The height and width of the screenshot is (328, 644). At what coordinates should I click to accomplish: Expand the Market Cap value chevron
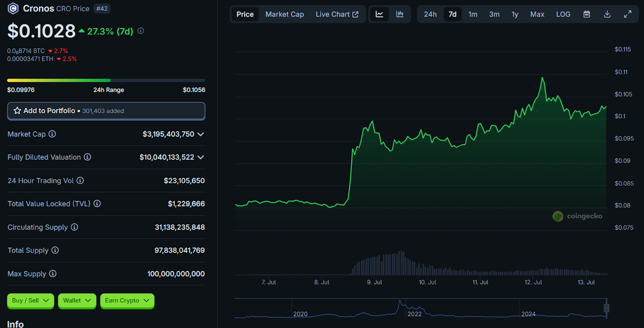coord(200,134)
